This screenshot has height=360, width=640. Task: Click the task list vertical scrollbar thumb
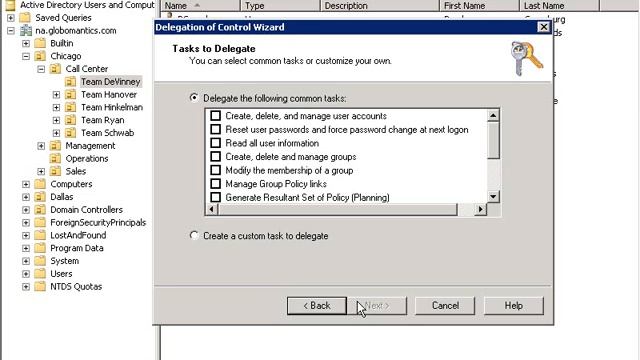point(493,140)
